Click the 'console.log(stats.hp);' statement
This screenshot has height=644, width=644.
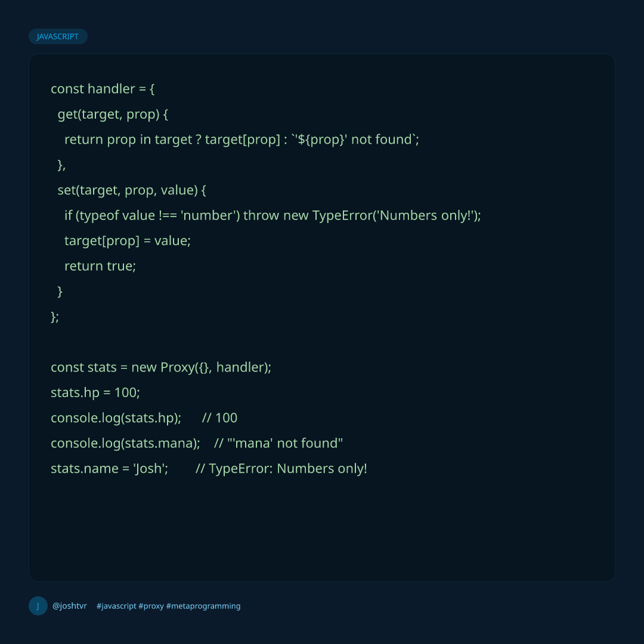pyautogui.click(x=116, y=418)
